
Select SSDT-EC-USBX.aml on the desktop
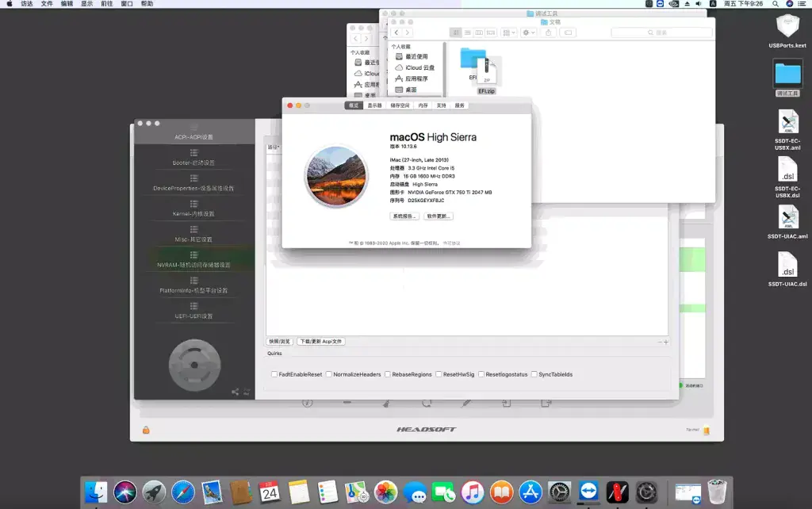[x=787, y=130]
